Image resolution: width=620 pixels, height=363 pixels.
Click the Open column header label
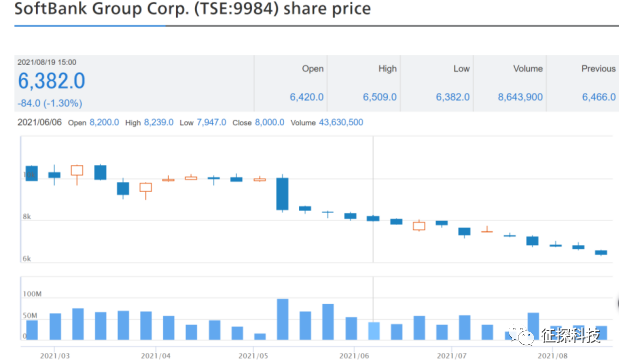click(x=313, y=69)
